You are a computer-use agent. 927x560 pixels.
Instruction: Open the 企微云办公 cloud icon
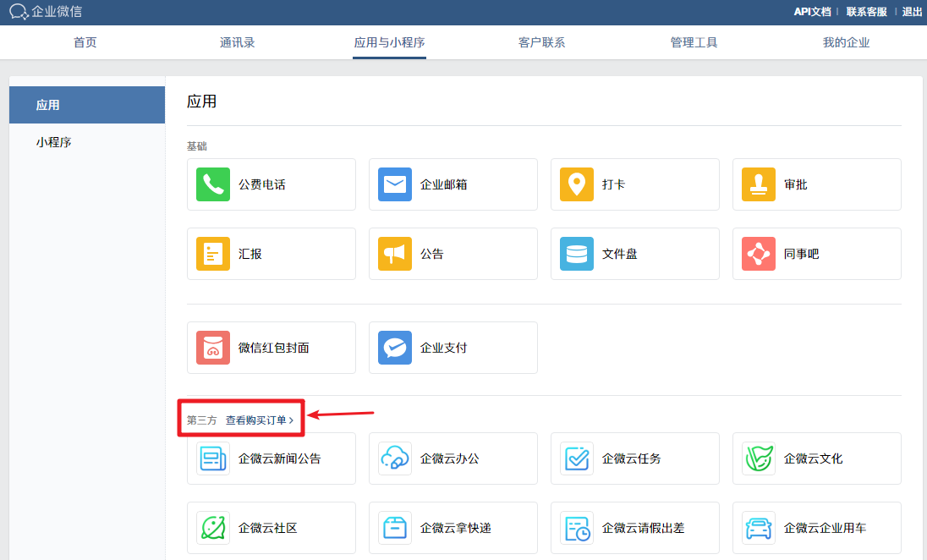(395, 458)
